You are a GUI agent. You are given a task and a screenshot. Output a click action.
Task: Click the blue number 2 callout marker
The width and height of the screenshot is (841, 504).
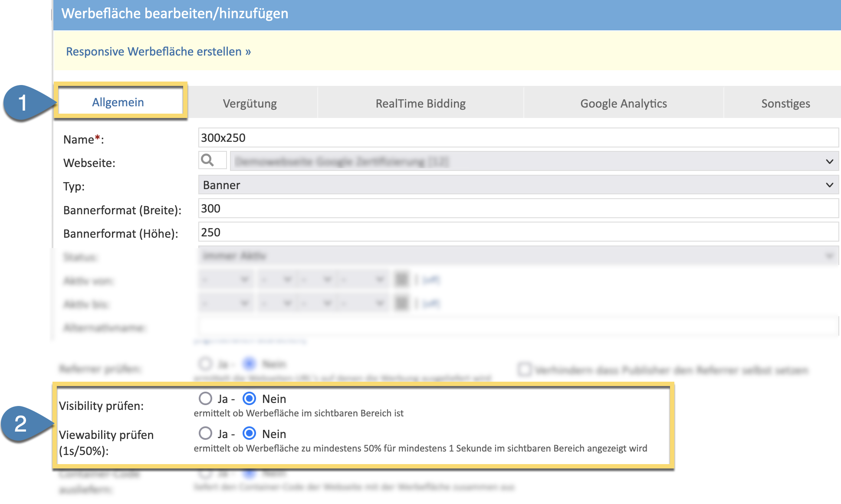point(21,424)
